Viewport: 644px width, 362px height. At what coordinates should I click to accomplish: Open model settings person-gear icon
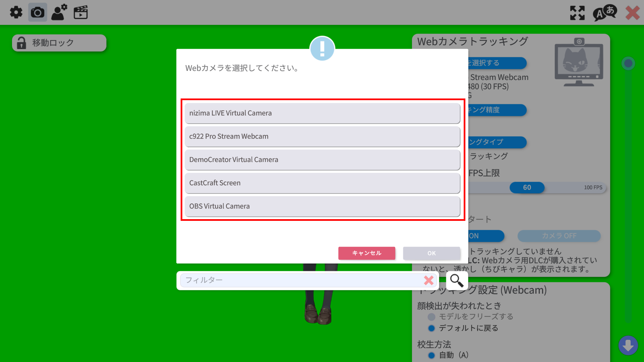pos(59,12)
